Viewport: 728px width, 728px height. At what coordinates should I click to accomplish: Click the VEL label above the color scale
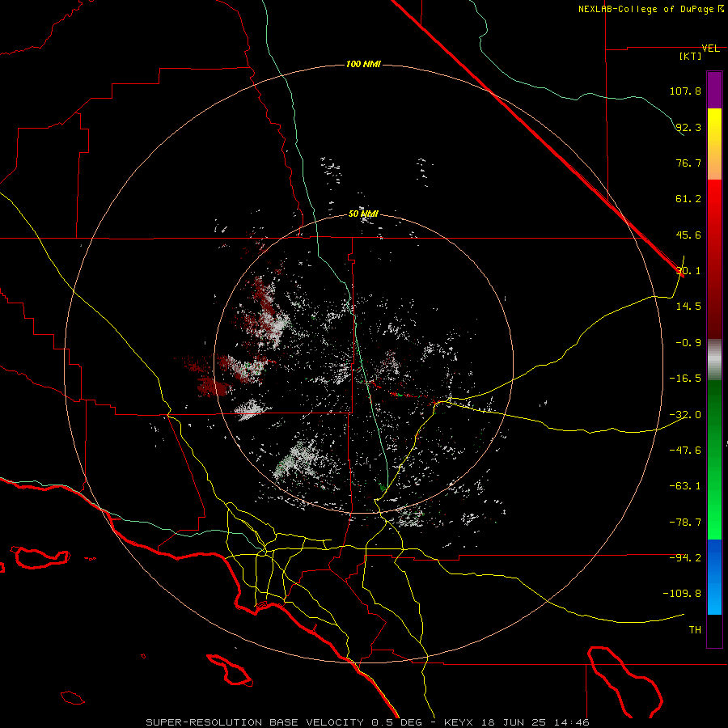point(710,49)
